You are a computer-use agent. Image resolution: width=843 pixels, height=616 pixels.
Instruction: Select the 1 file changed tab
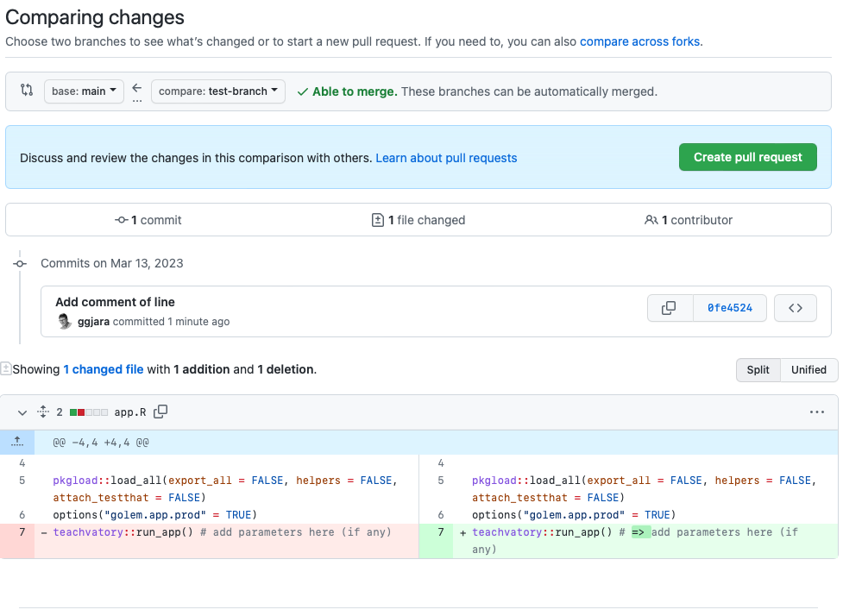(418, 220)
